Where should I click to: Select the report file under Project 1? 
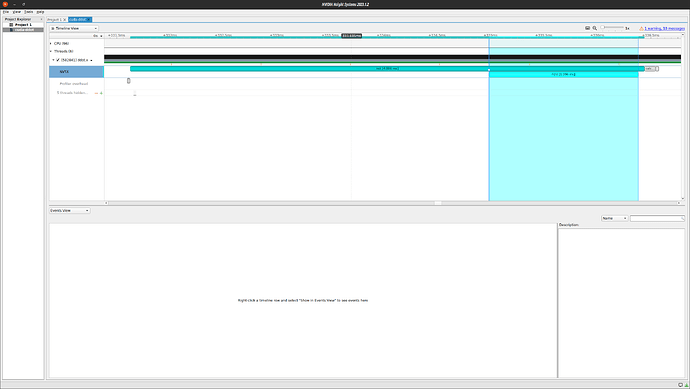click(24, 29)
